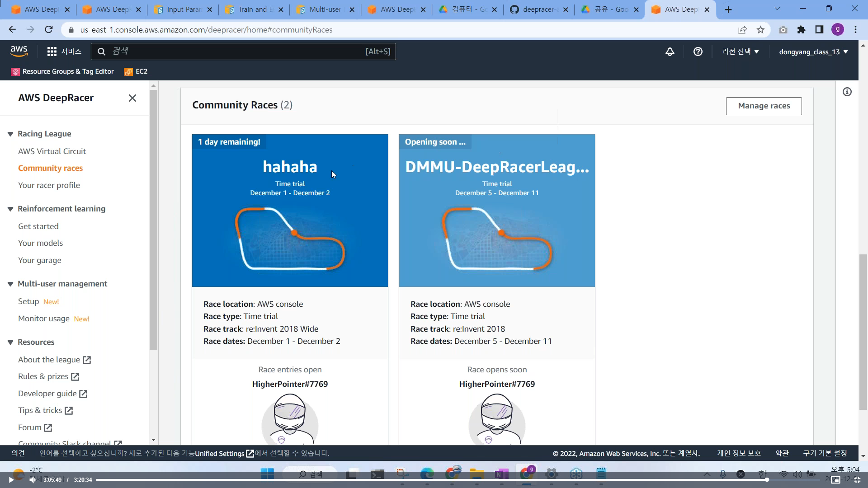
Task: Switch to the deepracer GitHub tab
Action: (538, 9)
